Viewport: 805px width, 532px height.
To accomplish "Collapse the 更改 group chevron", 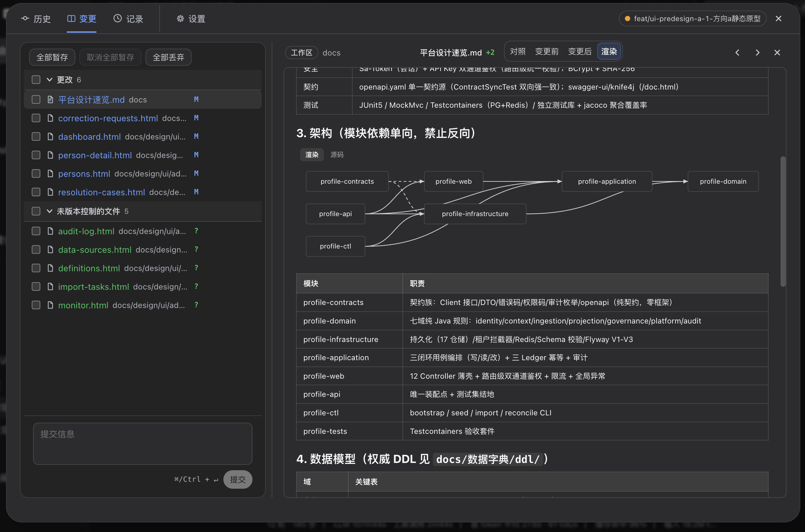I will [x=50, y=80].
